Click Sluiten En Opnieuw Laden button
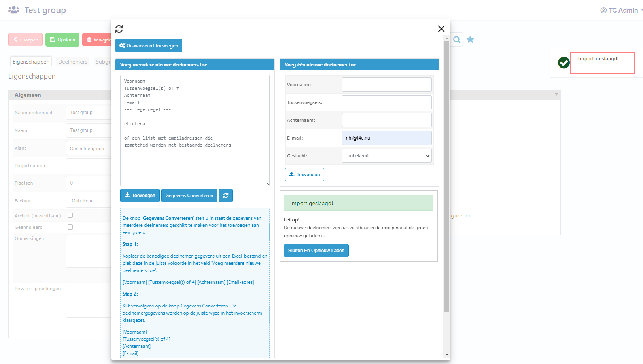 pyautogui.click(x=316, y=251)
